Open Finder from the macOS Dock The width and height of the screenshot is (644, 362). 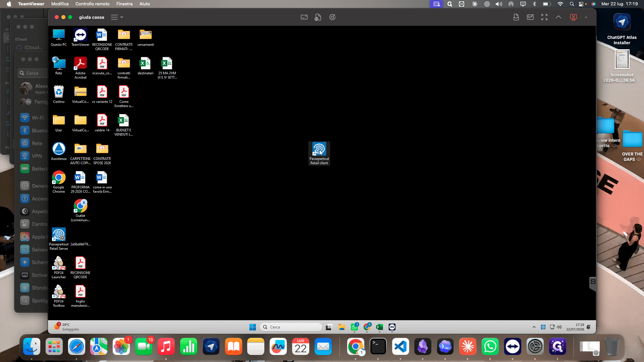point(32,347)
